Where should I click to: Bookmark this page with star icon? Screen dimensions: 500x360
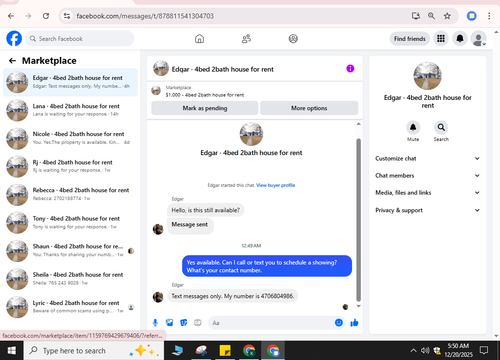pyautogui.click(x=447, y=16)
